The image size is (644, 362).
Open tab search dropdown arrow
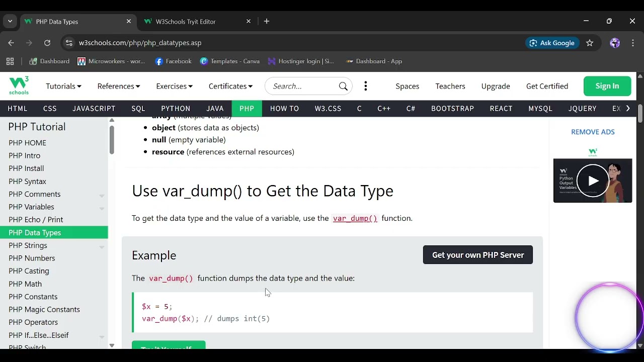pyautogui.click(x=10, y=22)
